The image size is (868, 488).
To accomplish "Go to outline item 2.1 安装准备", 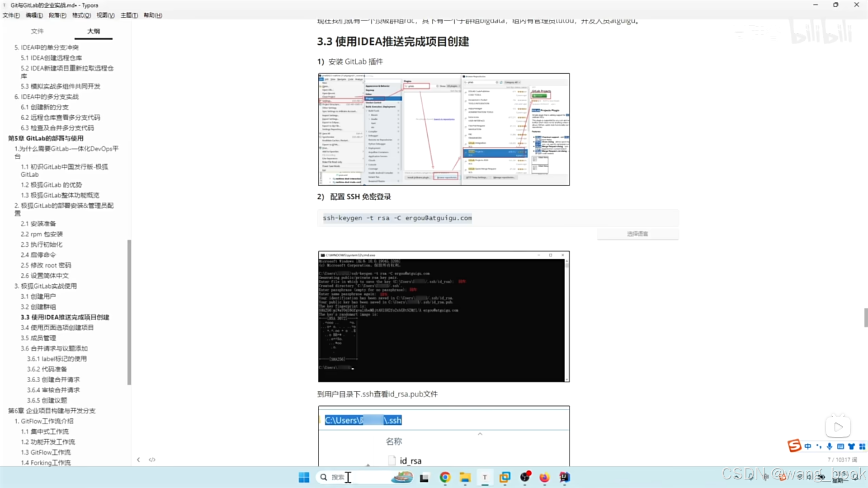I will [x=38, y=224].
